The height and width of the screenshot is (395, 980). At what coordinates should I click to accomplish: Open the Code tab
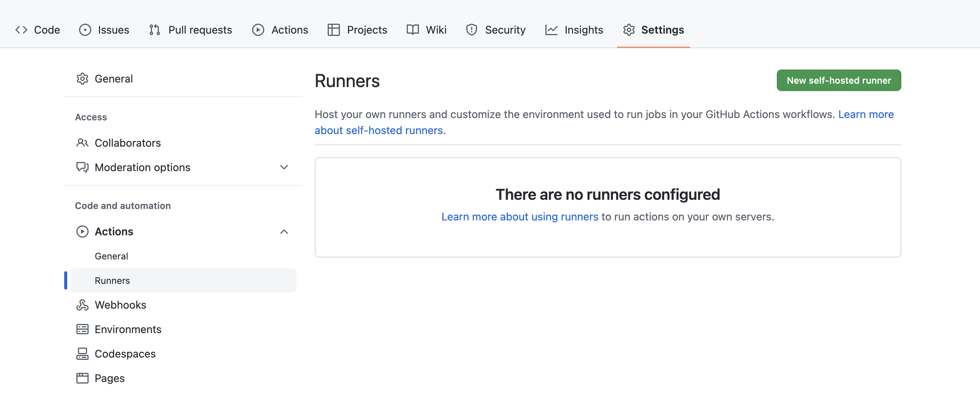point(38,30)
